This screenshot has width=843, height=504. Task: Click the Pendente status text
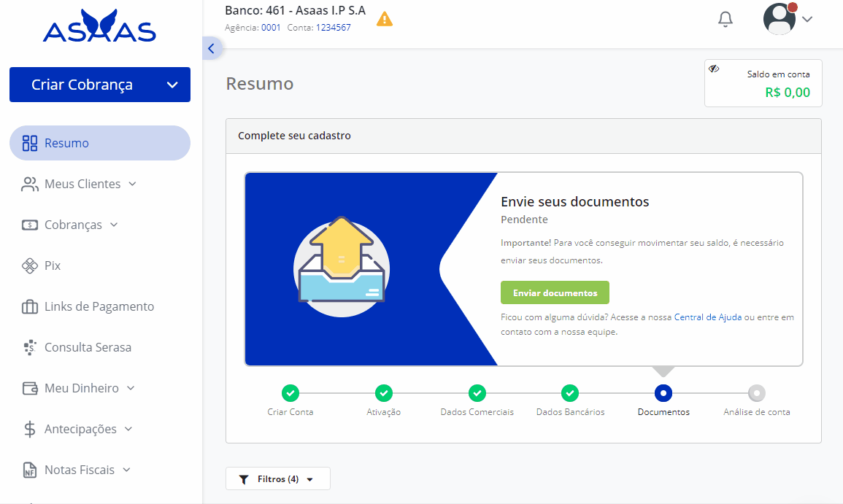point(524,220)
